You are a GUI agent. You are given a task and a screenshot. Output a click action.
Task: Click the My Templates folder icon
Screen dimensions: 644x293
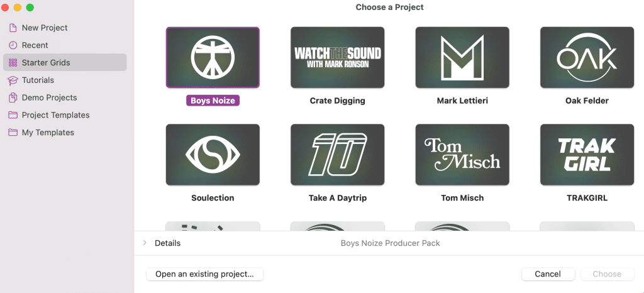(13, 133)
